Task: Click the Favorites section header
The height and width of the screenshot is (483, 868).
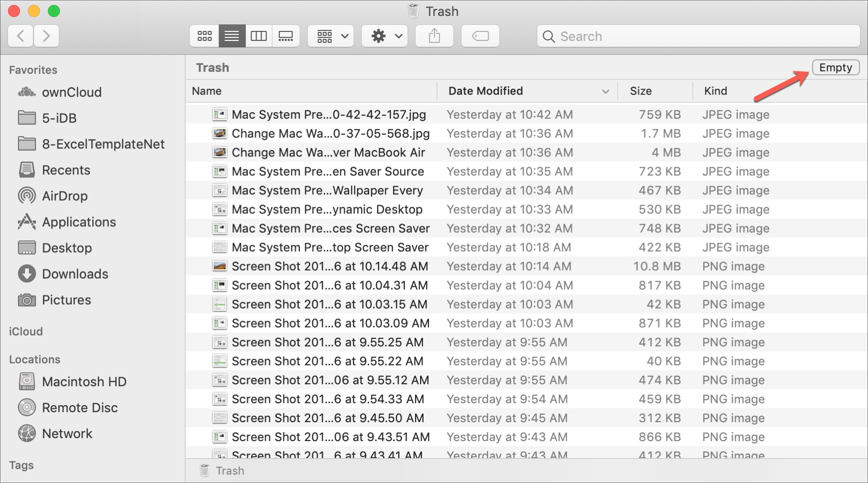Action: click(33, 70)
